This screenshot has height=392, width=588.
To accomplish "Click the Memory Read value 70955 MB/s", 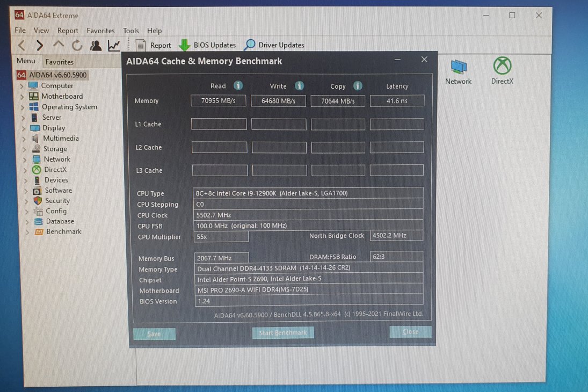I will 218,100.
